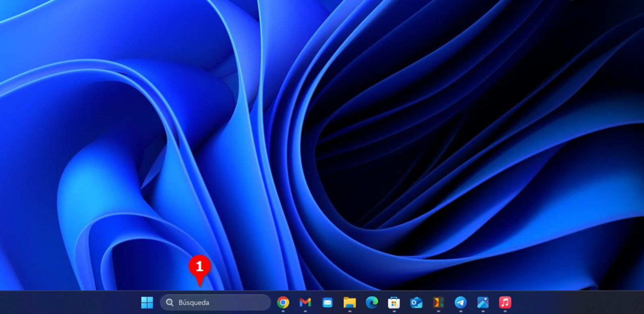Launch Telegram from the taskbar
The height and width of the screenshot is (314, 644).
pyautogui.click(x=460, y=302)
